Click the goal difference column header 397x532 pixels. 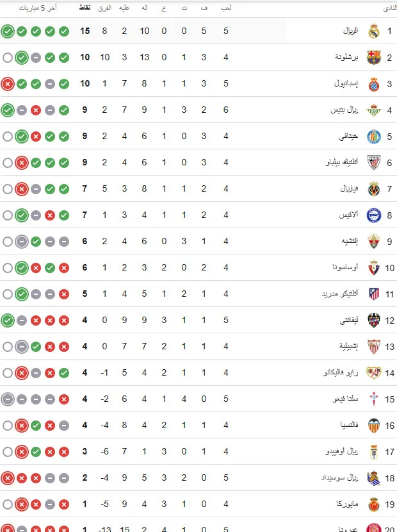tap(104, 8)
